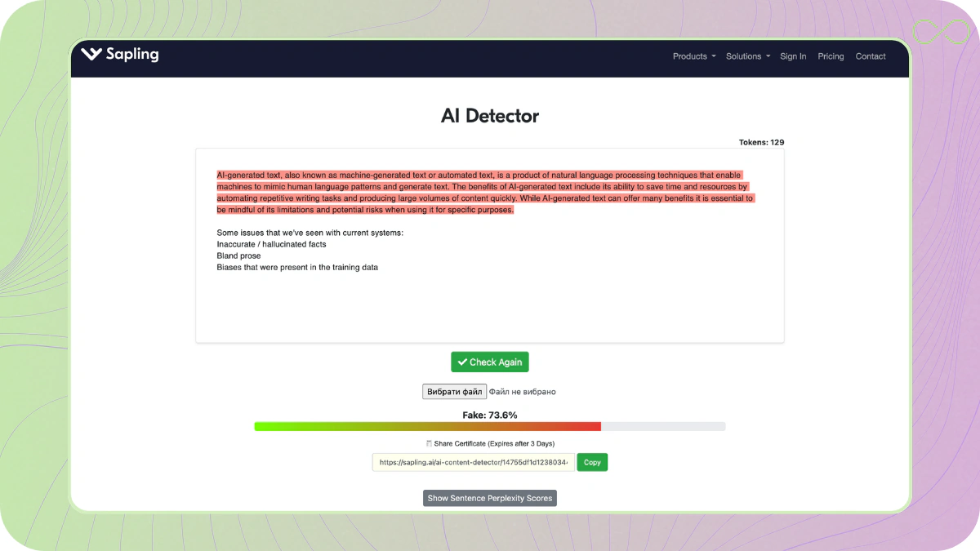Image resolution: width=980 pixels, height=551 pixels.
Task: Click the 'Файл не вибрано' file status text
Action: 523,392
